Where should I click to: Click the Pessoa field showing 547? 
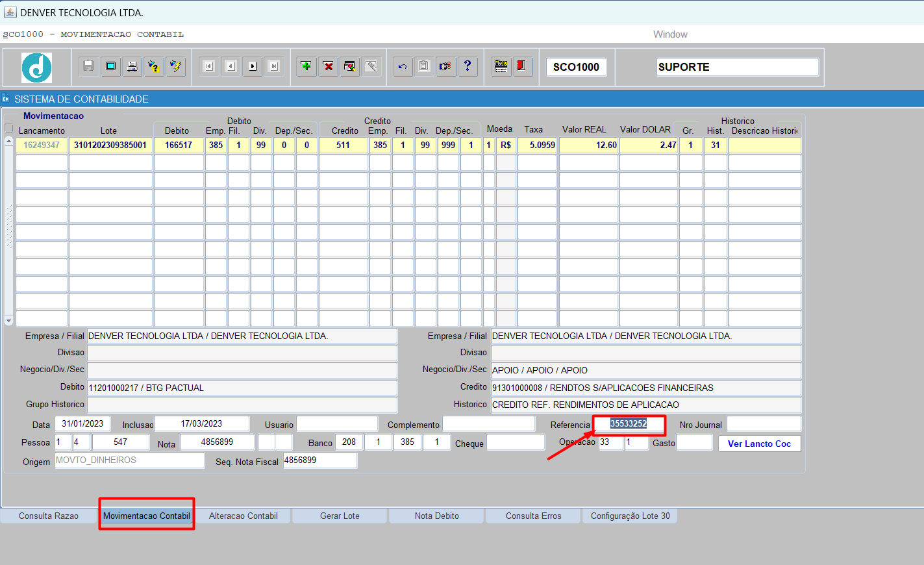click(x=121, y=442)
